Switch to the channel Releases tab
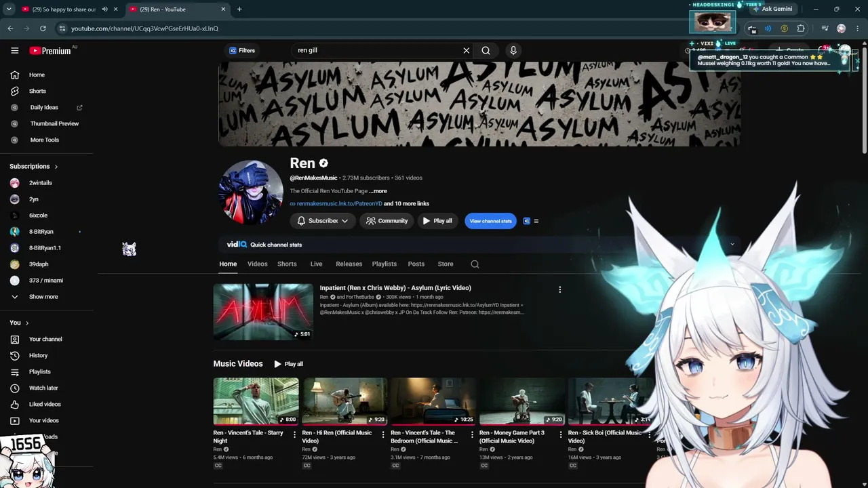The width and height of the screenshot is (868, 488). (349, 264)
